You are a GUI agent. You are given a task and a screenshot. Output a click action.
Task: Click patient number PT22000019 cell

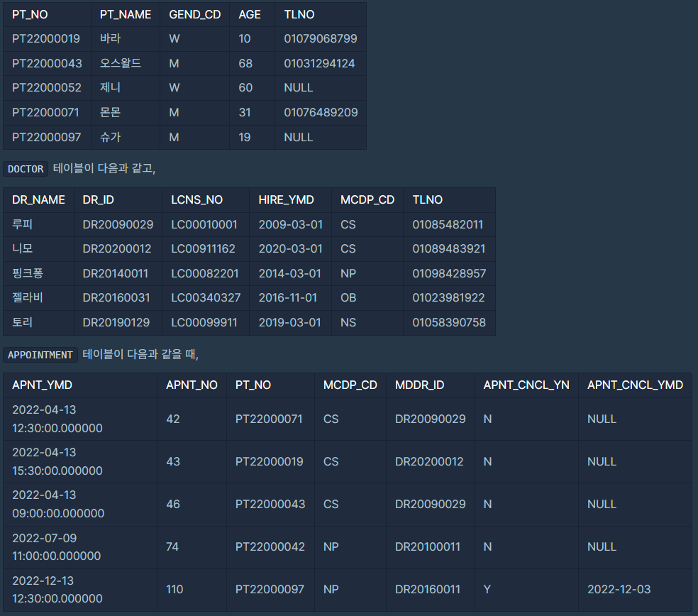(46, 39)
